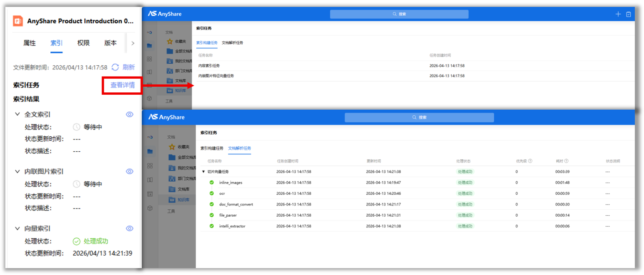This screenshot has width=644, height=275.
Task: Click the green success icon beside inline_images
Action: tap(212, 183)
